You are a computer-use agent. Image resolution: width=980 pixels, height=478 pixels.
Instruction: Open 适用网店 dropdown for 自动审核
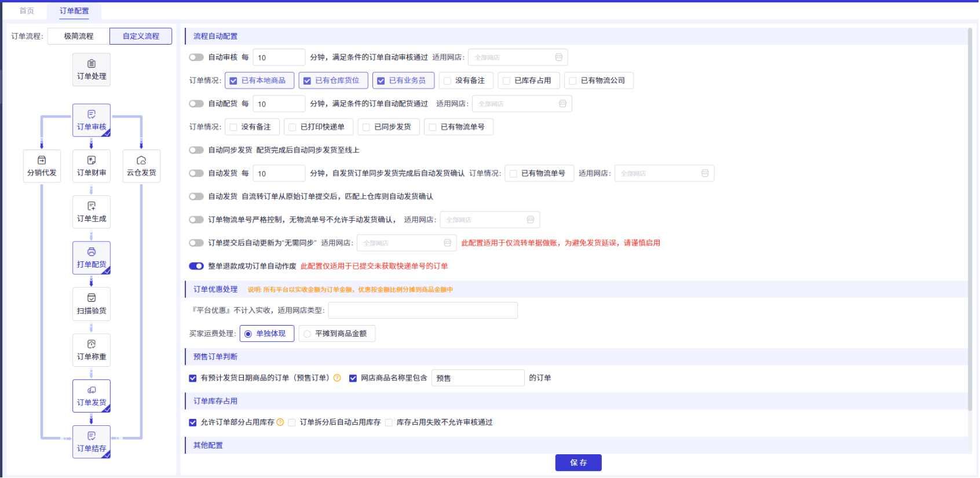tap(518, 57)
